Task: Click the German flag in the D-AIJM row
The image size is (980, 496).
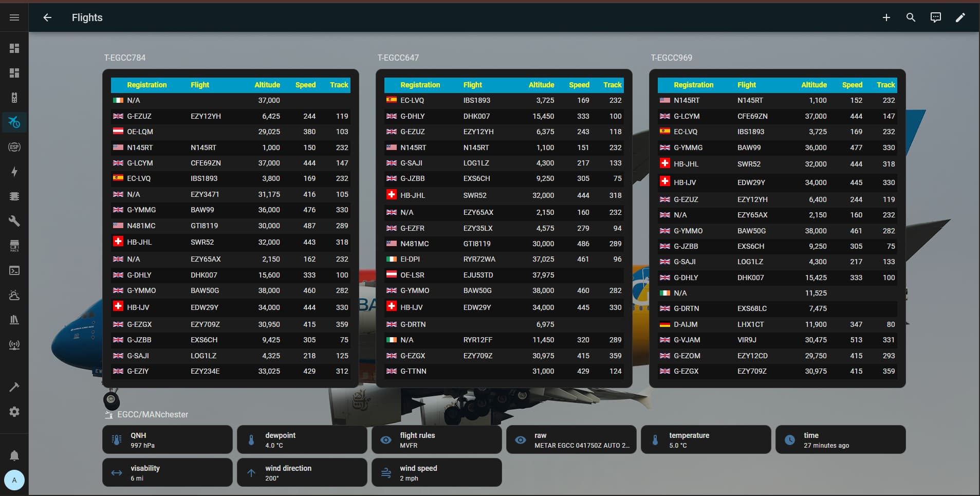Action: point(665,325)
